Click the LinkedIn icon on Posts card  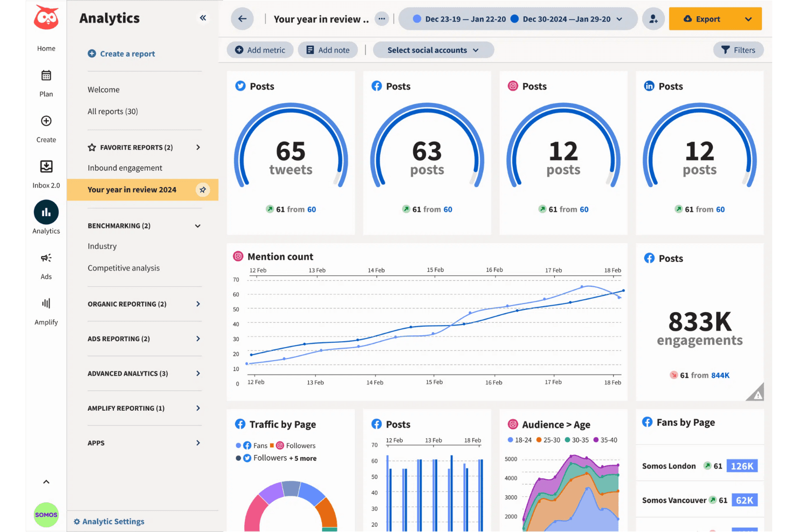[649, 86]
